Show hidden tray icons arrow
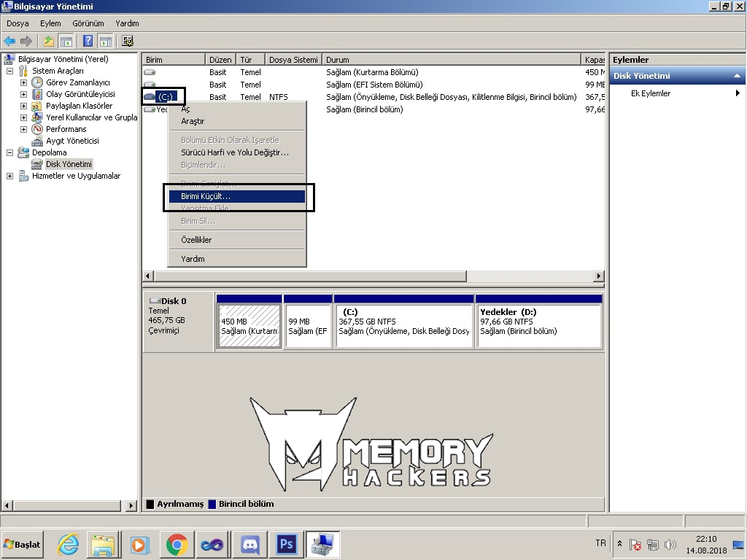 pos(619,543)
